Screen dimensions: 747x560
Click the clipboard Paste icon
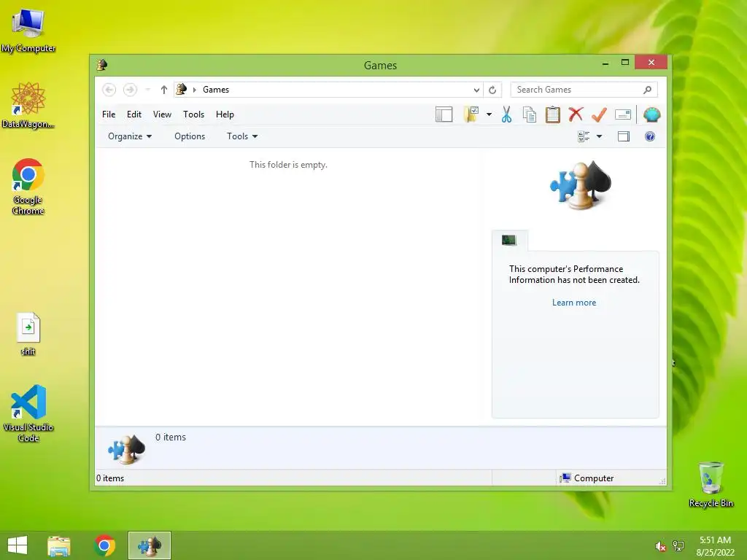pos(553,114)
